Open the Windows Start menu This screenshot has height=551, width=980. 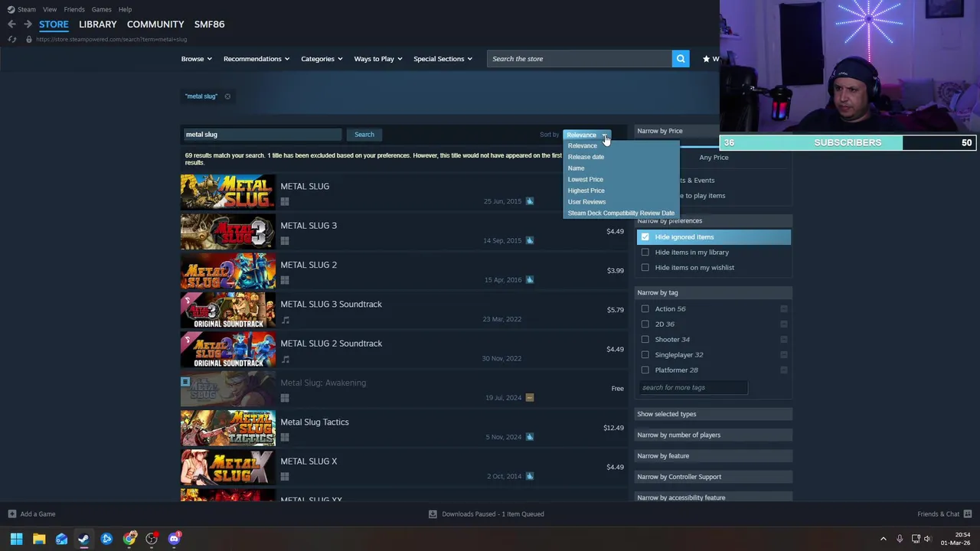(x=16, y=539)
